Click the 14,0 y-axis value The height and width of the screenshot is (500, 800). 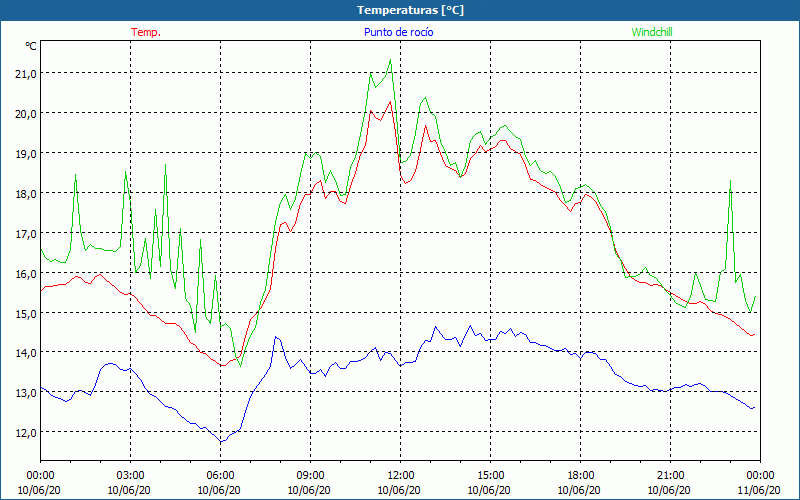click(x=26, y=353)
